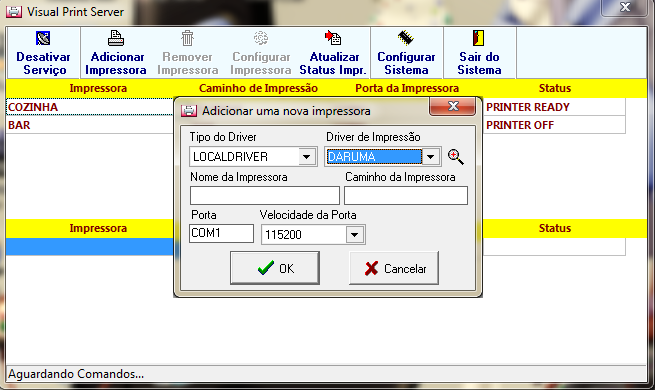Close the Adicionar uma nova impressora dialog
655x390 pixels.
(452, 106)
